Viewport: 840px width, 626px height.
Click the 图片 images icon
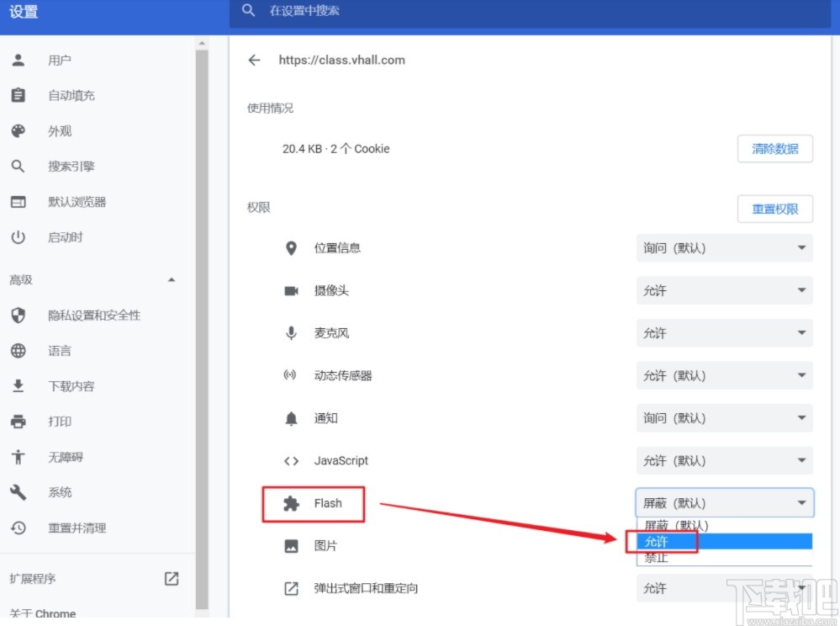point(291,545)
